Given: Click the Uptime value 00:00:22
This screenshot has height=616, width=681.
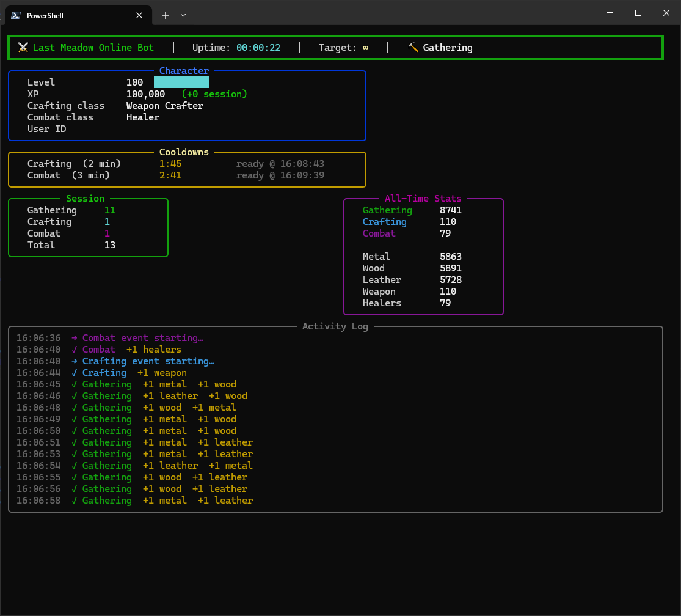Looking at the screenshot, I should point(258,48).
